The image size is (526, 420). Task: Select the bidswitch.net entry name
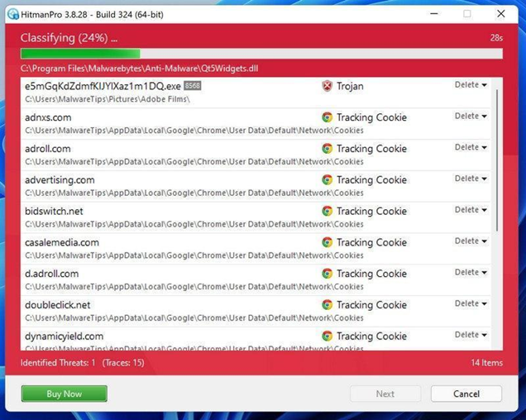(54, 211)
